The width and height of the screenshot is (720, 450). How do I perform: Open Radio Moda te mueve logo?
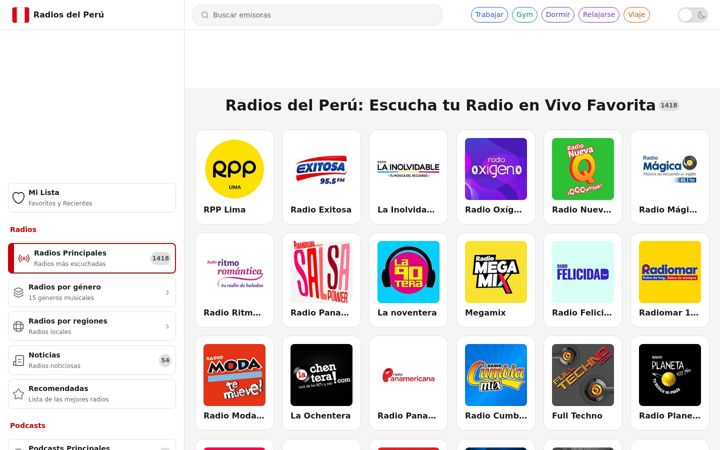[x=234, y=375]
